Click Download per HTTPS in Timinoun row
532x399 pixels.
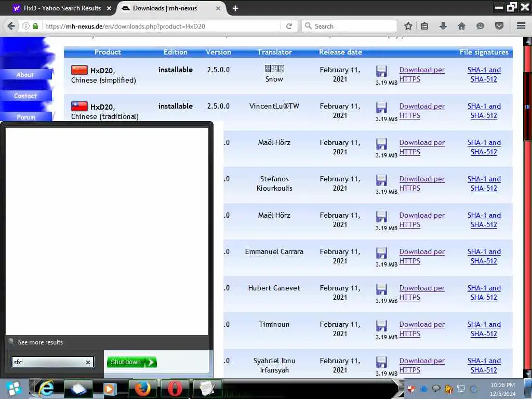tap(422, 329)
